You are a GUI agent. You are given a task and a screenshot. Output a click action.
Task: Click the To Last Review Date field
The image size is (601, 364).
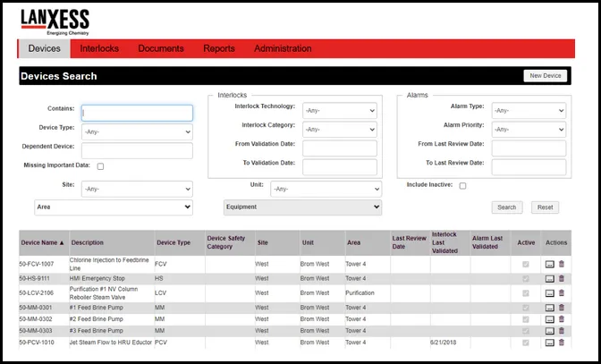click(x=529, y=167)
